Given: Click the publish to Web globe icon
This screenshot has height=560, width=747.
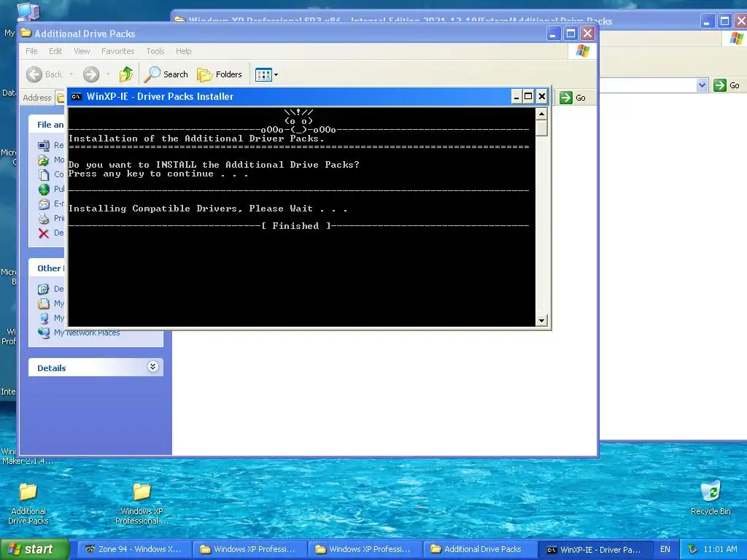Looking at the screenshot, I should [44, 190].
